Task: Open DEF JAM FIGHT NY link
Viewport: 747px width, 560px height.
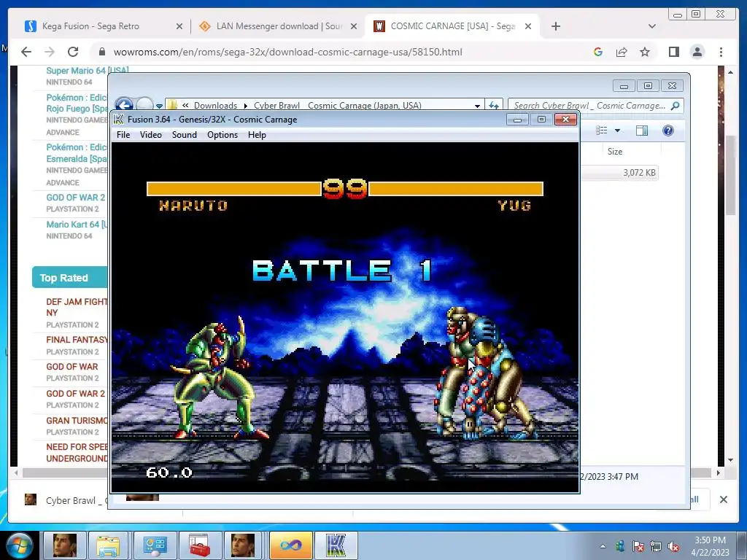Action: coord(76,307)
